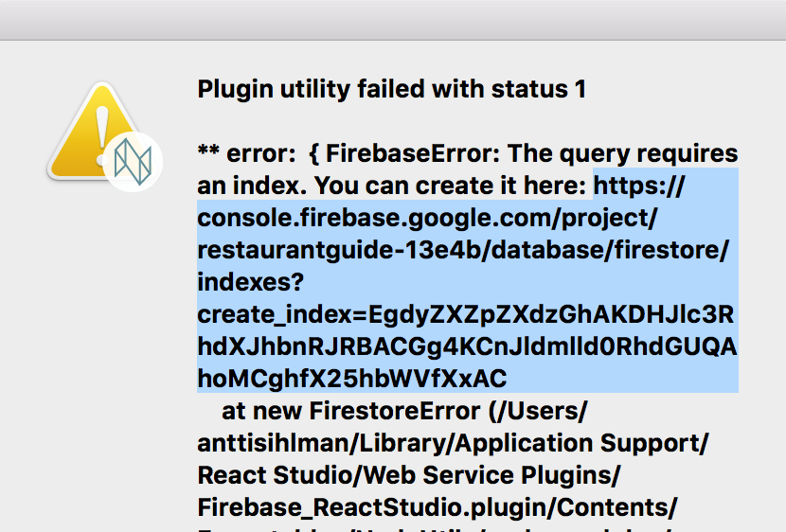The width and height of the screenshot is (786, 532).
Task: Click the 'create_index=EgdyZXZpZXdz' URL line
Action: click(x=466, y=315)
